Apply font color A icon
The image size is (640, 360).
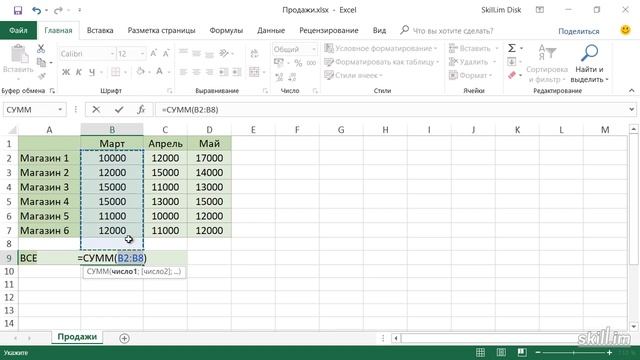[x=160, y=72]
